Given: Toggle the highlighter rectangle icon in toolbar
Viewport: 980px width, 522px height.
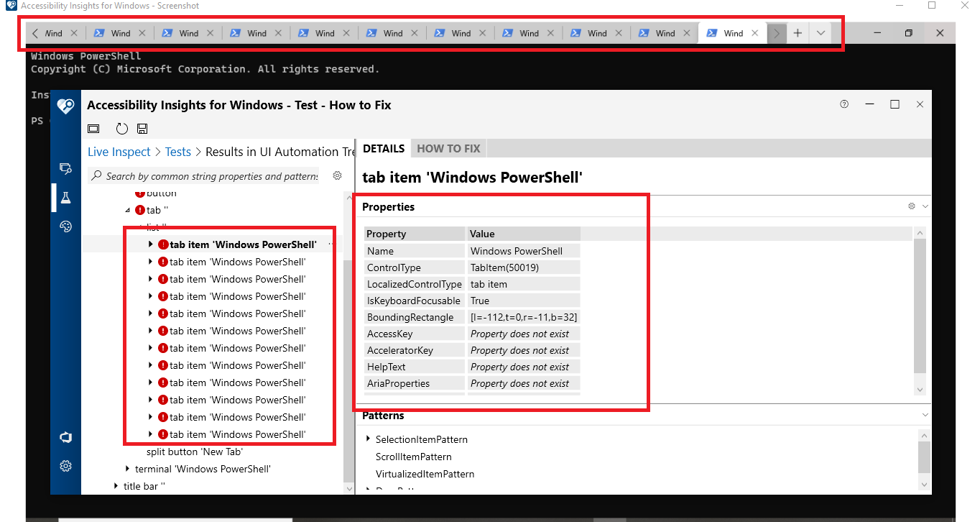Looking at the screenshot, I should tap(93, 128).
